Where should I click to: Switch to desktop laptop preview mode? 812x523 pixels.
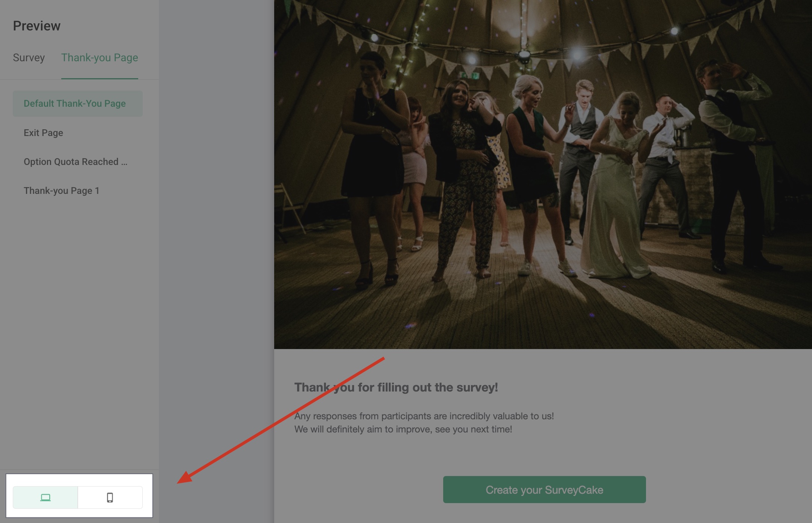tap(45, 497)
